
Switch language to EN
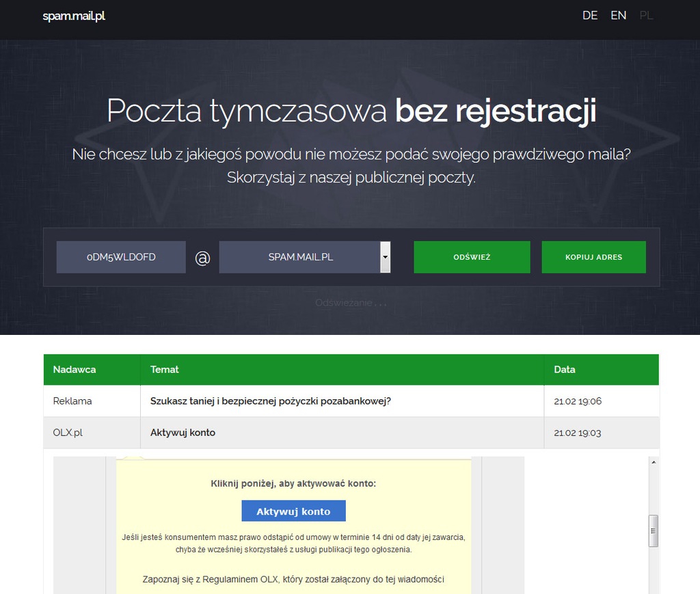tap(618, 15)
